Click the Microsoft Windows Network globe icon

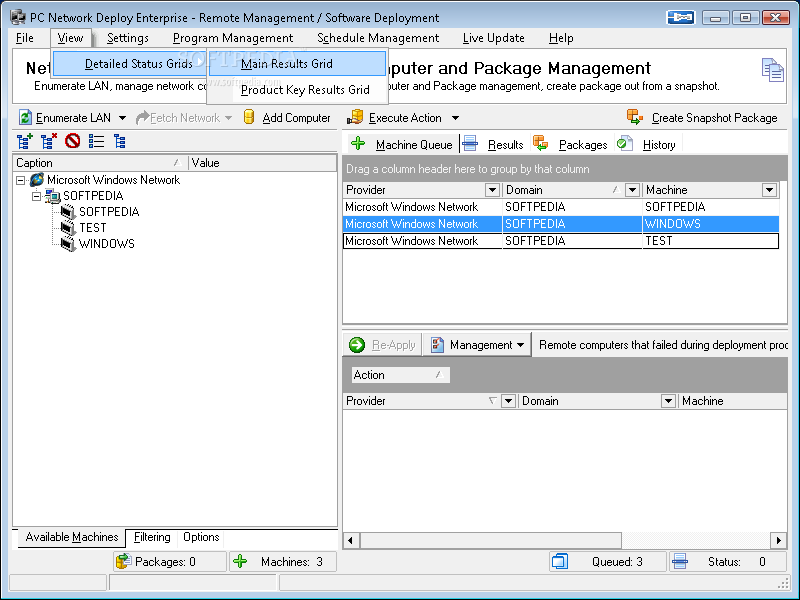tap(37, 180)
